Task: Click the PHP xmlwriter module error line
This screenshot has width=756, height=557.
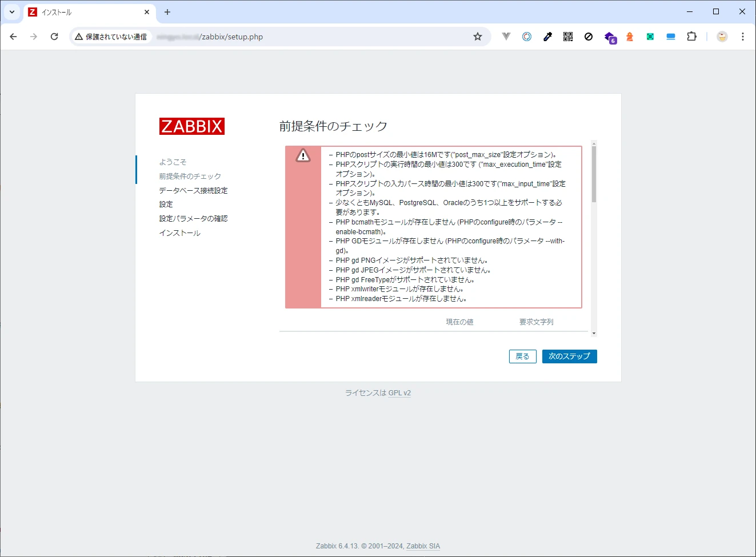Action: pos(399,289)
